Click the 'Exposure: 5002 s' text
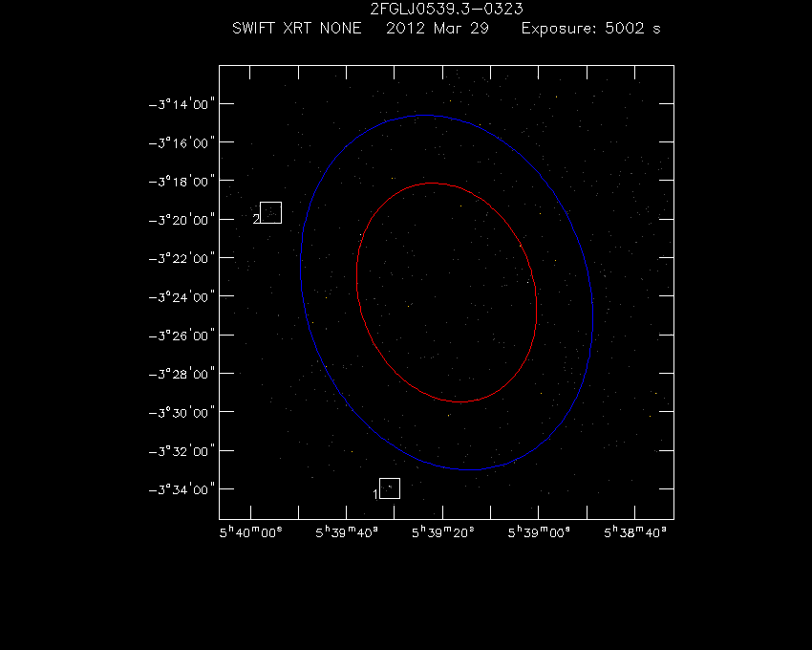This screenshot has width=812, height=650. [591, 28]
